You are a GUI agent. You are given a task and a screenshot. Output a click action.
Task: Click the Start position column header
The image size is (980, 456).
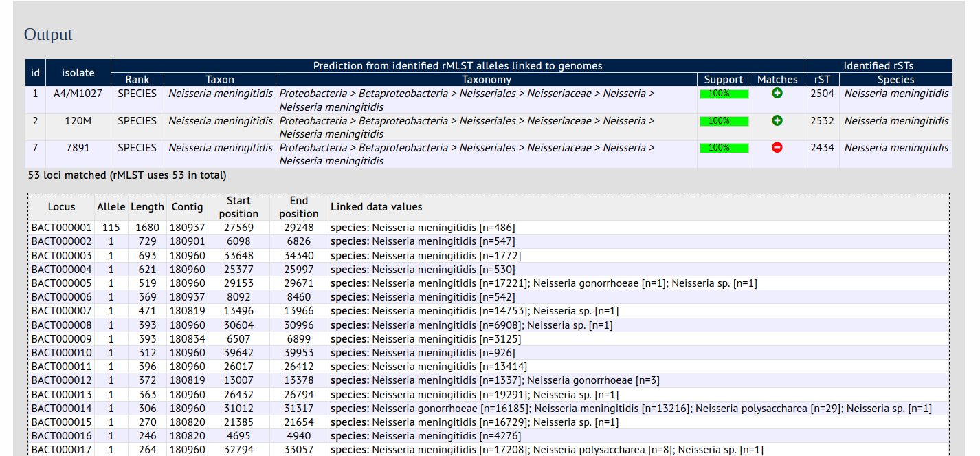(x=238, y=207)
